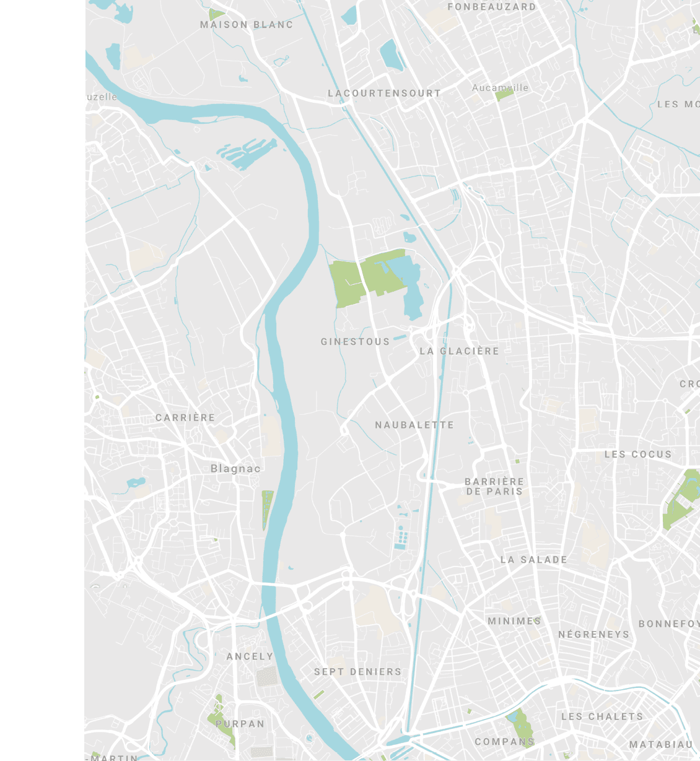The height and width of the screenshot is (761, 700).
Task: Select the CARRIÈRE map label
Action: pyautogui.click(x=185, y=418)
